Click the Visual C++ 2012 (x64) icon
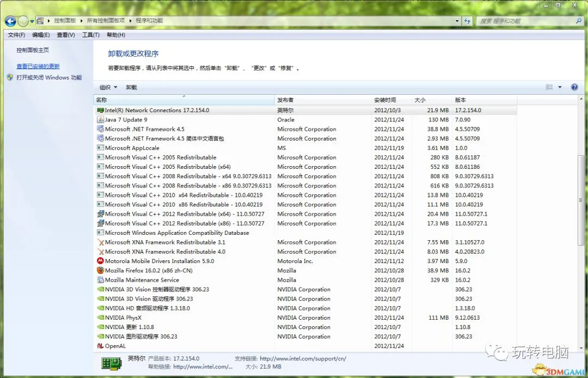588x378 pixels. pos(100,214)
